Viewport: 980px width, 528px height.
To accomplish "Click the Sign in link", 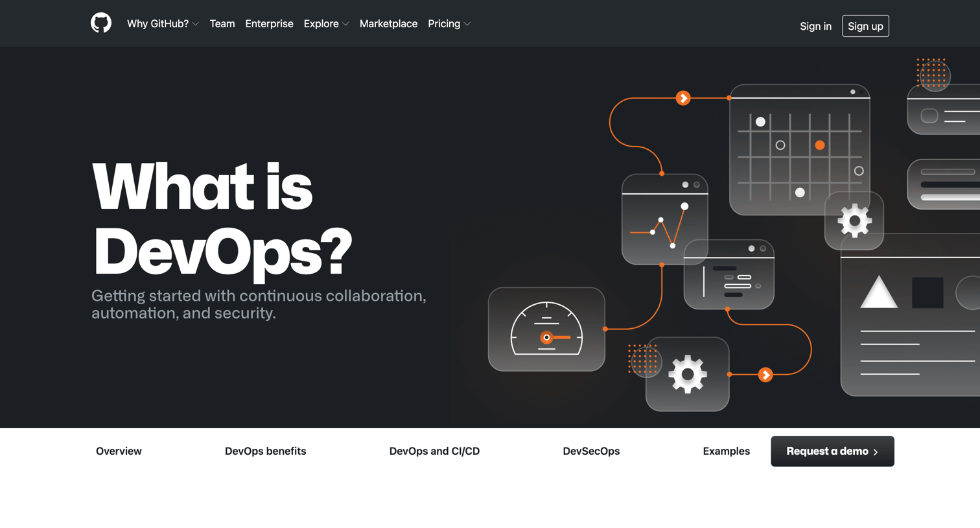I will point(815,27).
